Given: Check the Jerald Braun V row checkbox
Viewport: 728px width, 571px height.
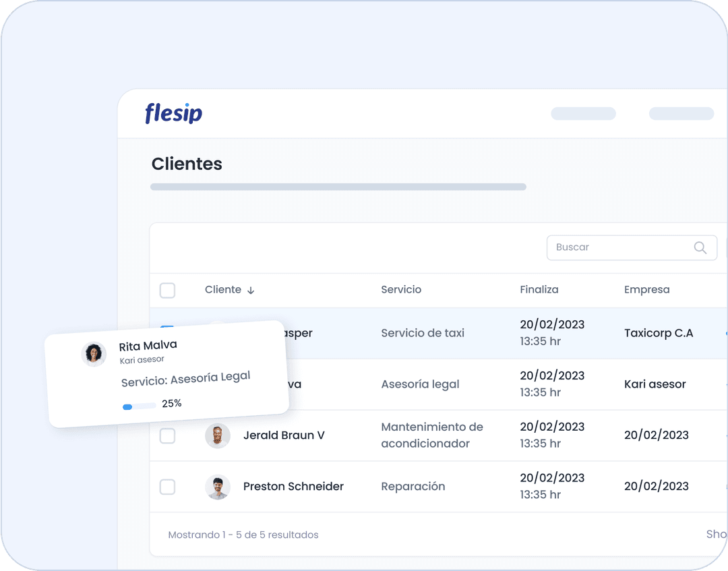Looking at the screenshot, I should (167, 435).
